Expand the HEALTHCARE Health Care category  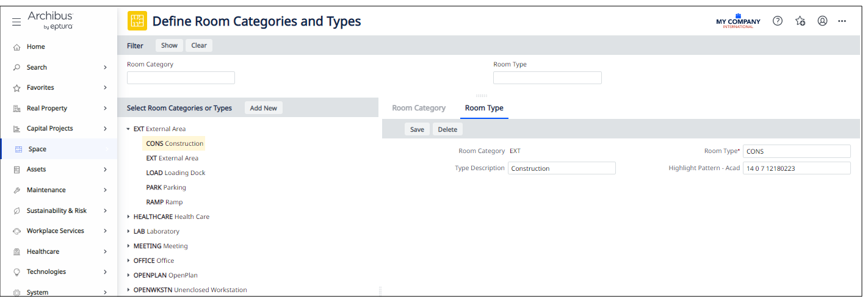[128, 217]
